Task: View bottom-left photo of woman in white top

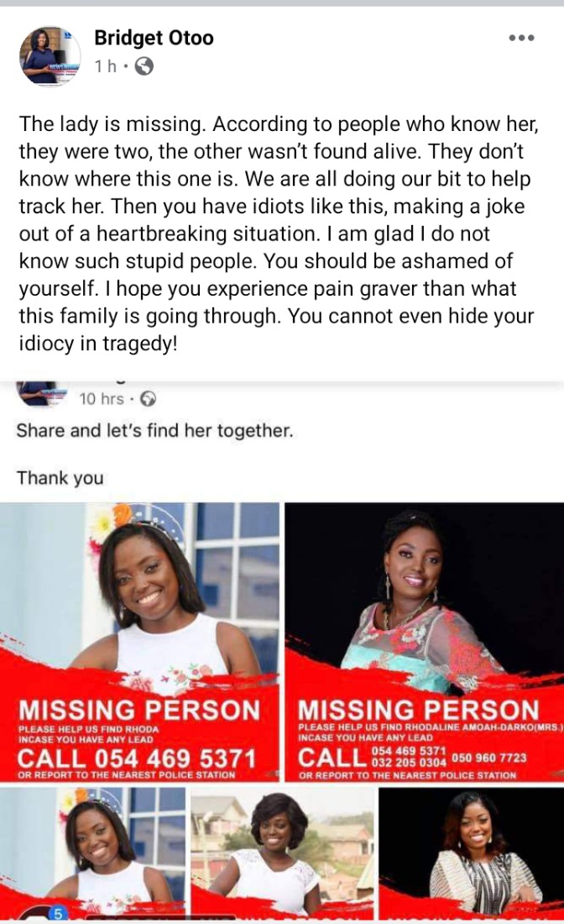Action: pyautogui.click(x=92, y=854)
